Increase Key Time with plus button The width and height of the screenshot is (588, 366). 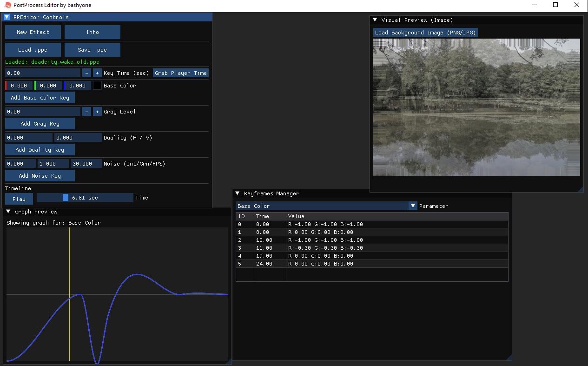(97, 73)
